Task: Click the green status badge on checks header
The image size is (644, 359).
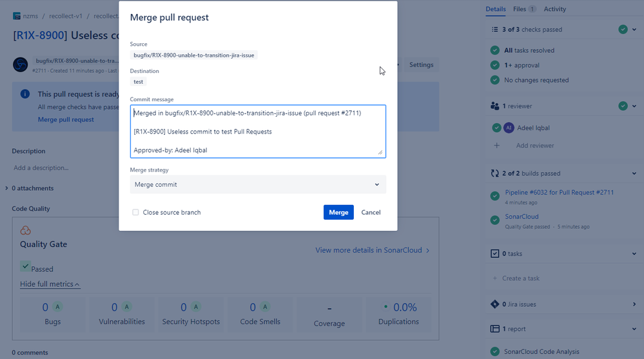Action: 623,30
